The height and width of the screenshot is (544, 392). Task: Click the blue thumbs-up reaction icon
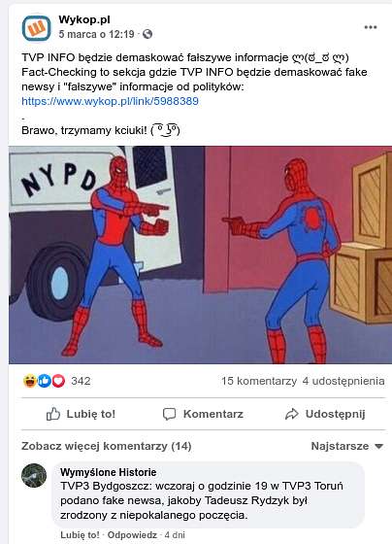pyautogui.click(x=44, y=381)
